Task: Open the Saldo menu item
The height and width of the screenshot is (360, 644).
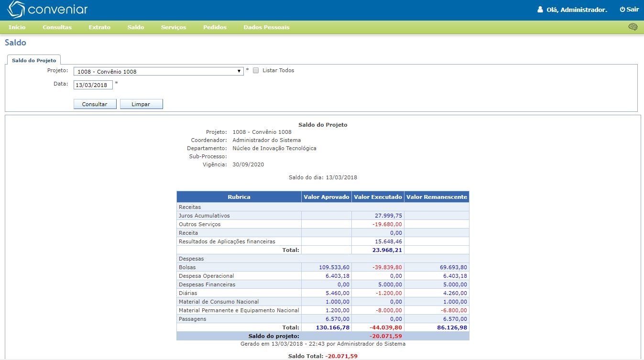Action: 136,27
